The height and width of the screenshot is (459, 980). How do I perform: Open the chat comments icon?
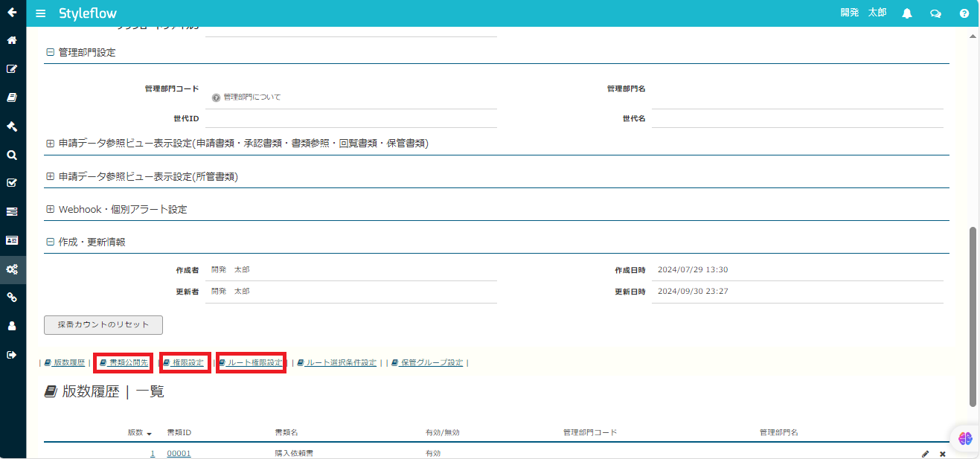click(x=935, y=13)
